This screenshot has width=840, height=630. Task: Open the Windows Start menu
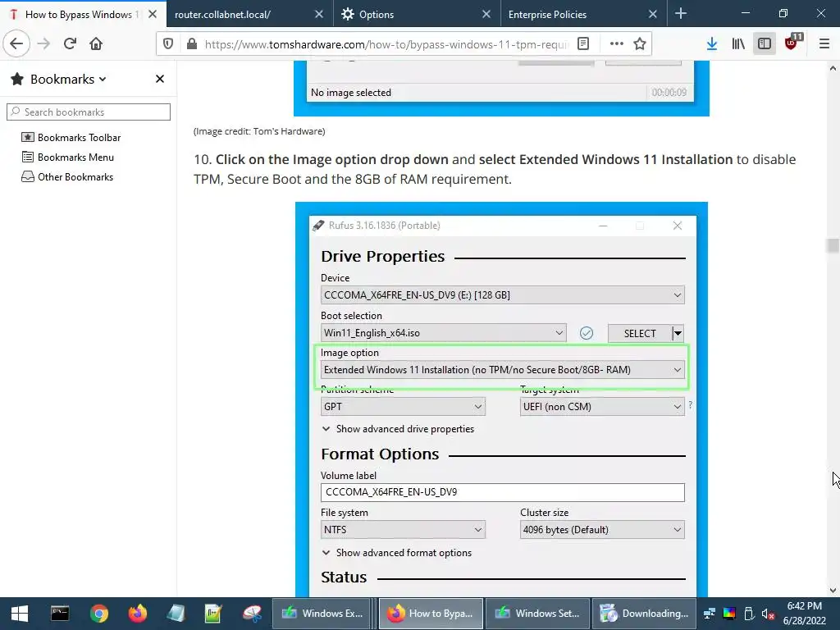click(x=20, y=614)
